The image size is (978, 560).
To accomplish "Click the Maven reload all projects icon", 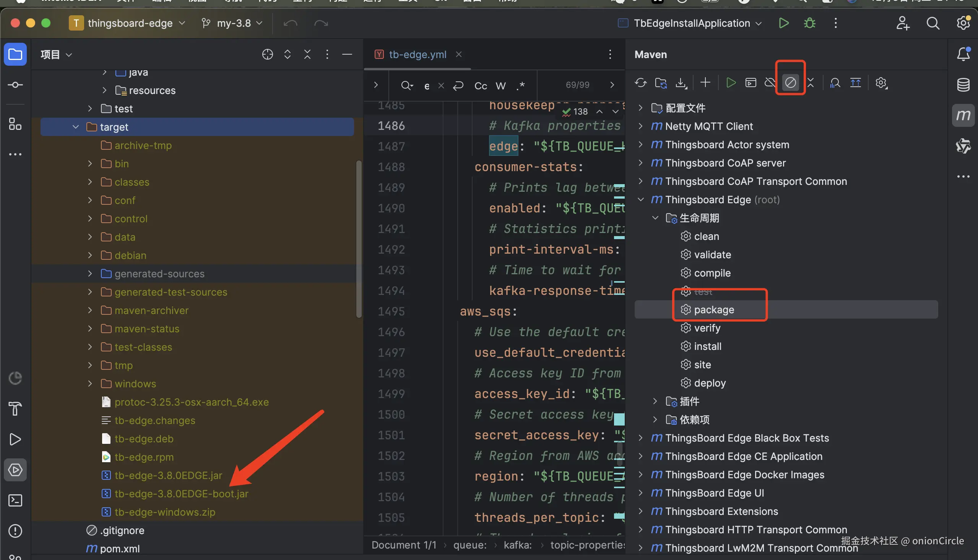I will click(640, 83).
